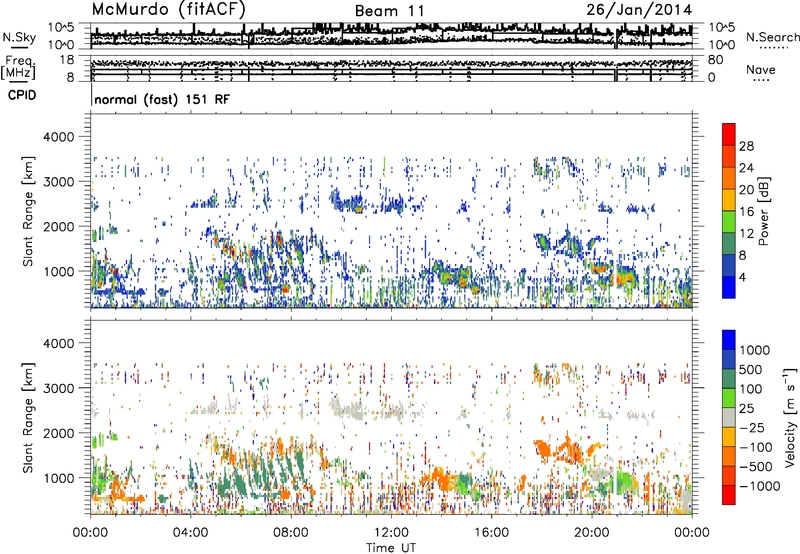The height and width of the screenshot is (554, 800).
Task: Click the solid line sample under N.Sky
Action: click(x=19, y=47)
